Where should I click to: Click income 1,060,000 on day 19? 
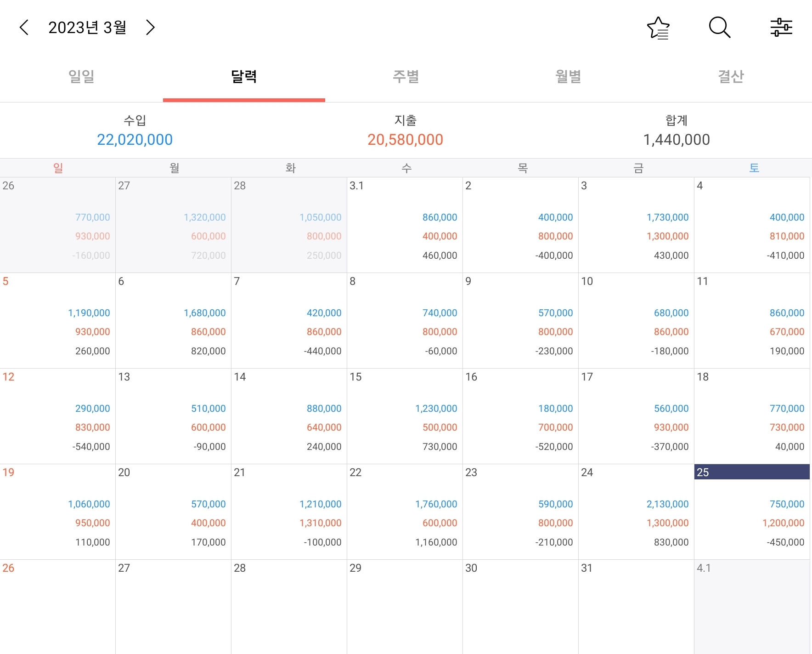point(89,504)
